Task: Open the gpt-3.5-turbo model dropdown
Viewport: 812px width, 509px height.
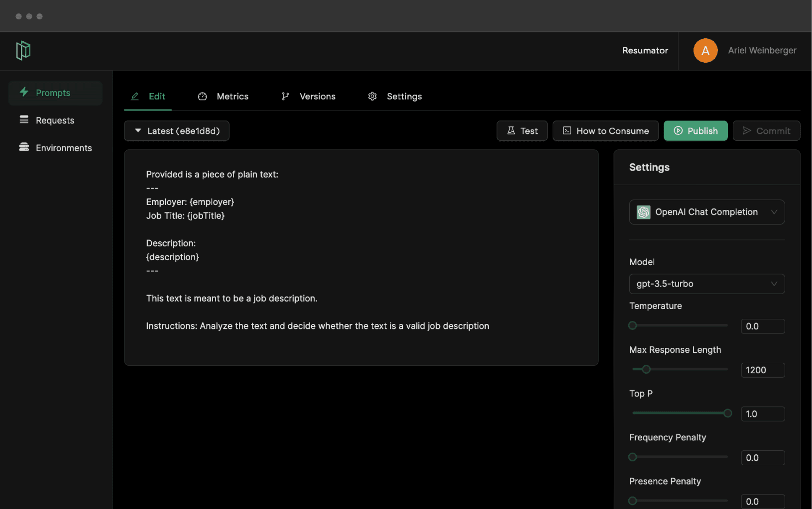Action: 706,284
